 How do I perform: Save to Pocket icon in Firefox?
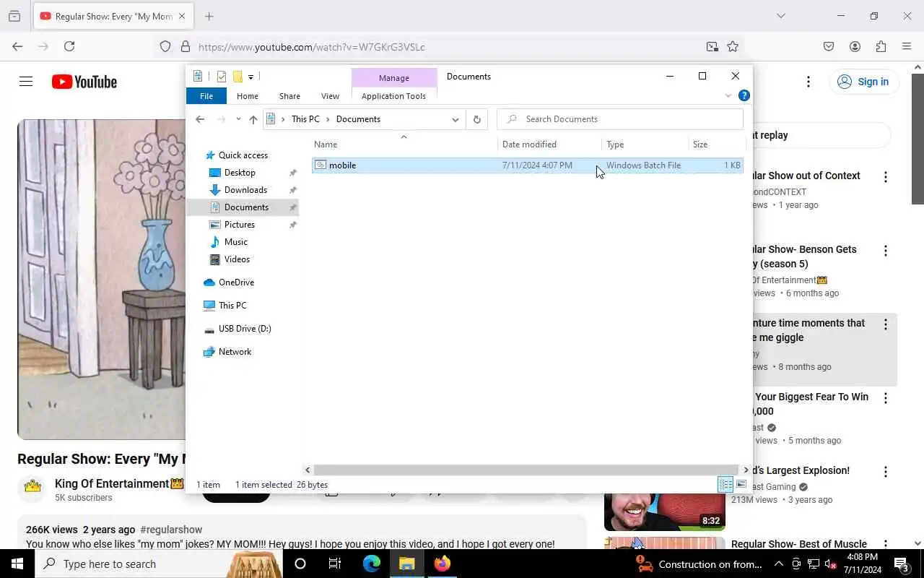[x=829, y=46]
